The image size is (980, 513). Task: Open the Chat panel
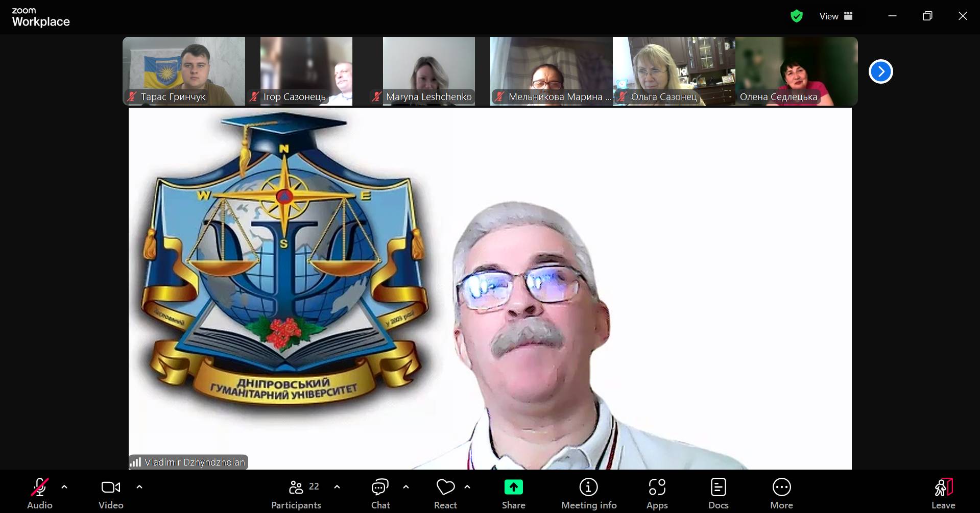380,493
